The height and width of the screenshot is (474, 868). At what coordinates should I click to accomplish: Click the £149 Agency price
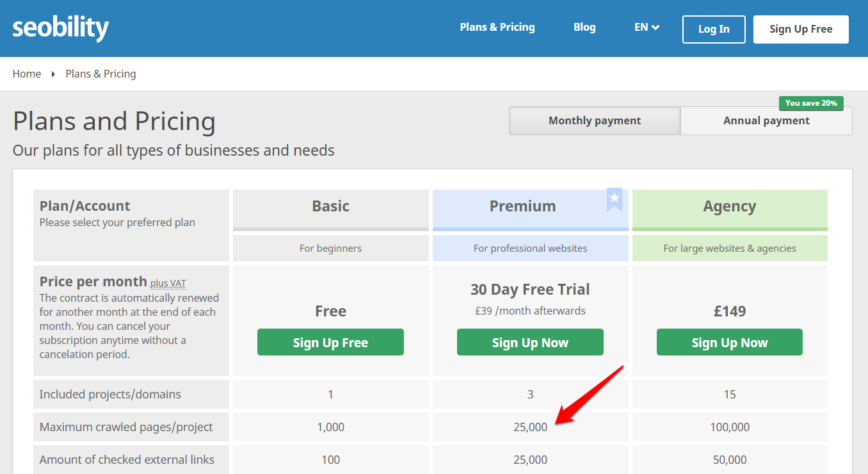pos(730,311)
